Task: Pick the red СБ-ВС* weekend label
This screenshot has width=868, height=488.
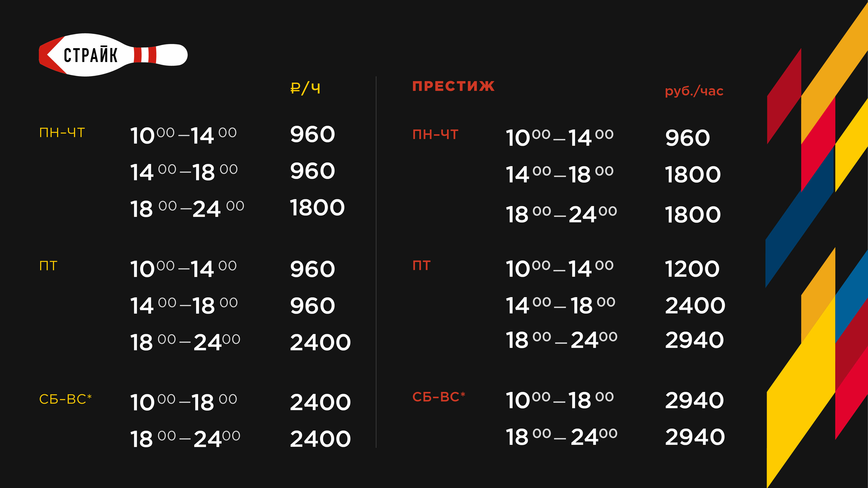Action: [438, 397]
